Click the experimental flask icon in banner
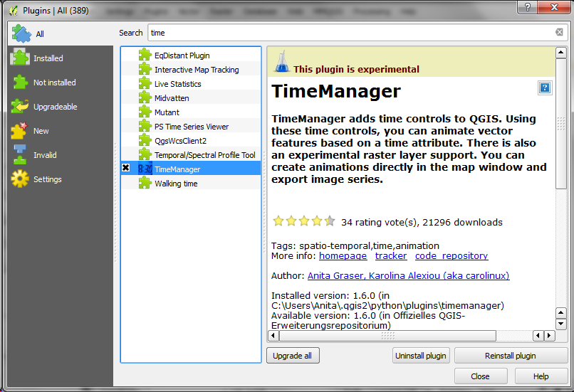The image size is (574, 392). (281, 62)
